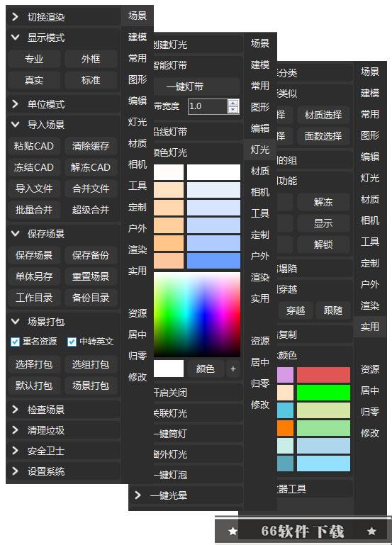The image size is (392, 545).
Task: Click the 场景打包 button
Action: click(x=90, y=386)
